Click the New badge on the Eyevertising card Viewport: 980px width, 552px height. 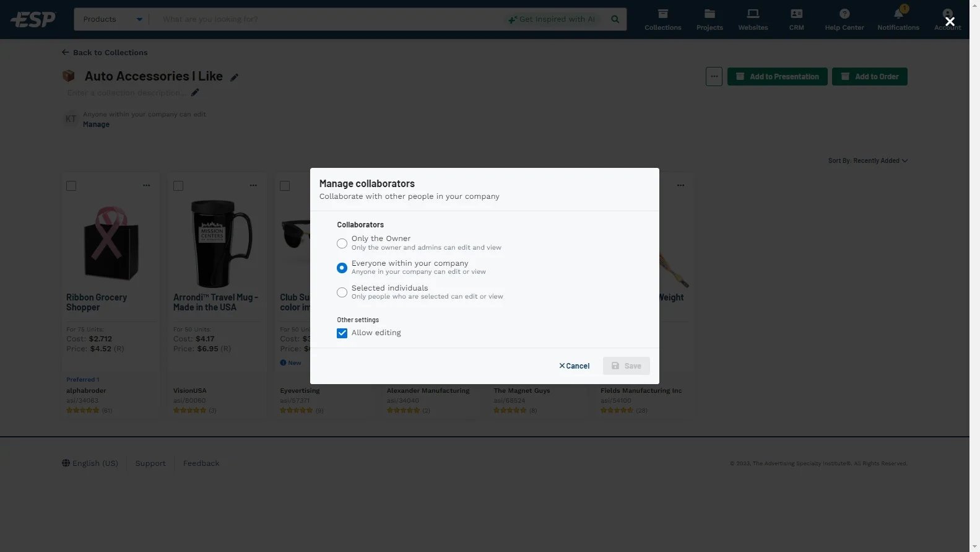pos(291,363)
